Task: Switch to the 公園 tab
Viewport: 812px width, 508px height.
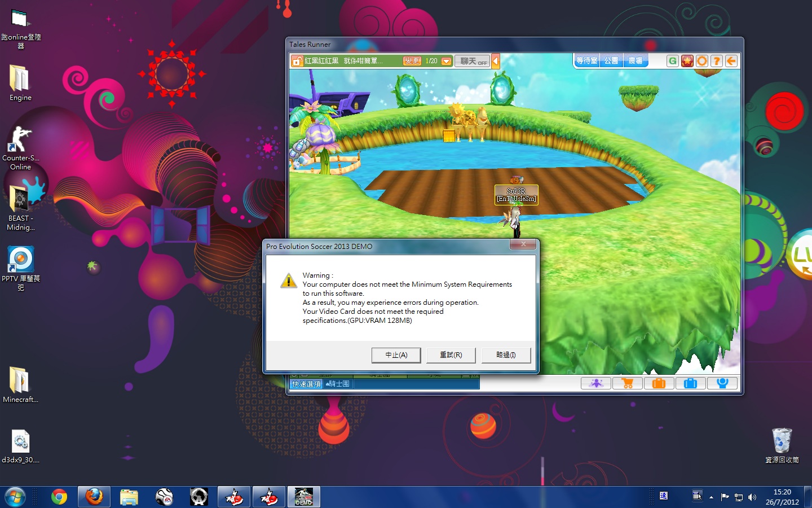Action: 611,60
